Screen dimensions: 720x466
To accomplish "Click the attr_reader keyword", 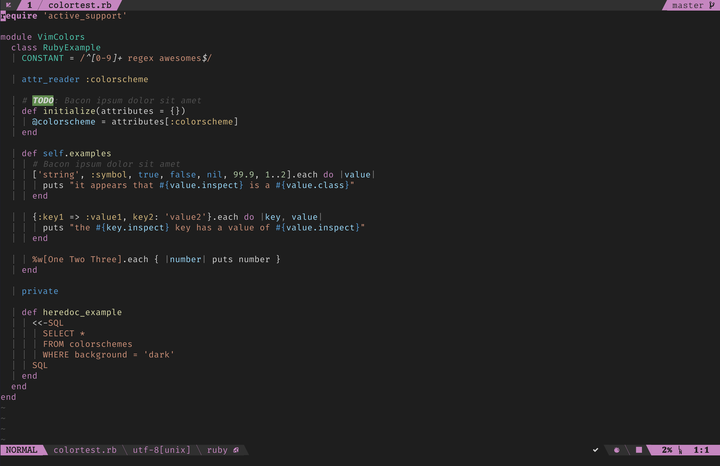I will [x=51, y=79].
